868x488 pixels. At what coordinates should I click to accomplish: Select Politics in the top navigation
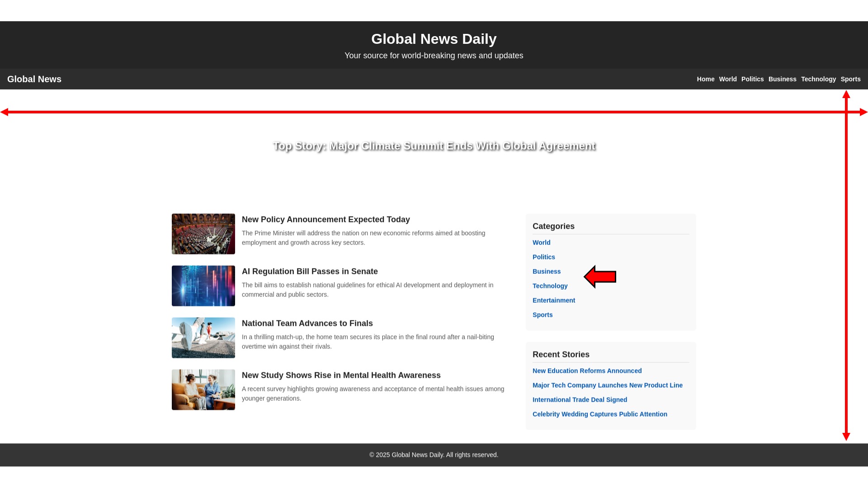point(752,79)
